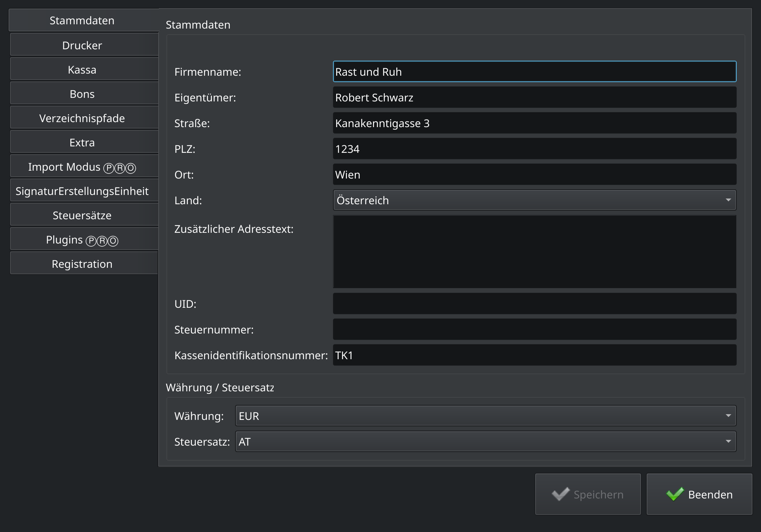The height and width of the screenshot is (532, 761).
Task: Click the gray checkmark icon on Speichern
Action: click(x=561, y=494)
